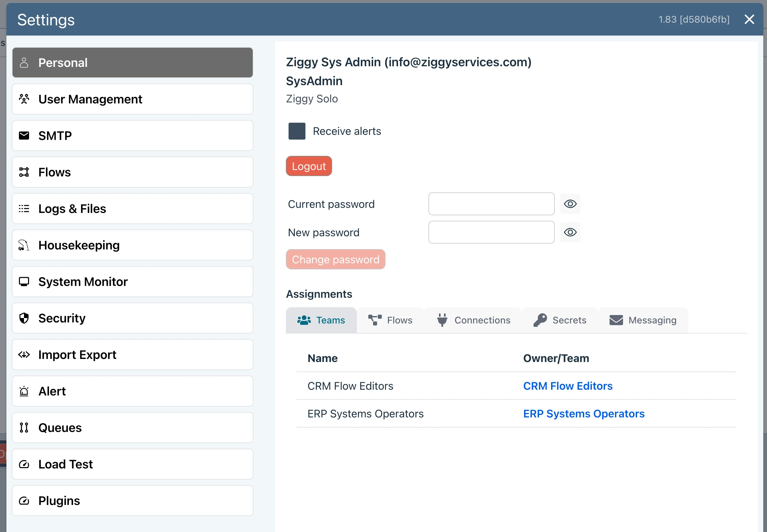Click the Housekeeping vacuum icon

tap(24, 245)
